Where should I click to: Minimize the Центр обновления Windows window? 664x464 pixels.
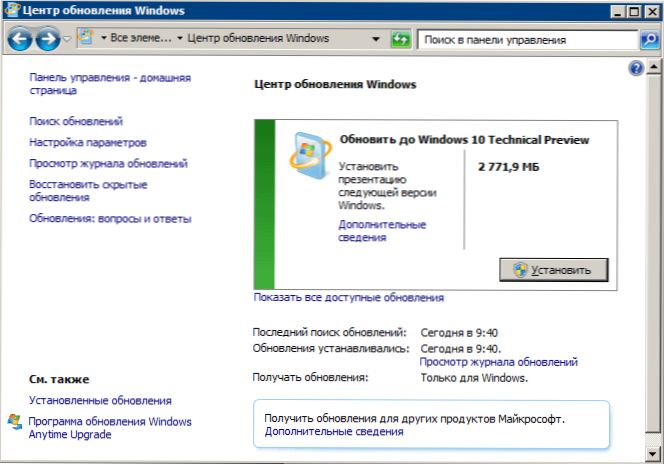[618, 11]
